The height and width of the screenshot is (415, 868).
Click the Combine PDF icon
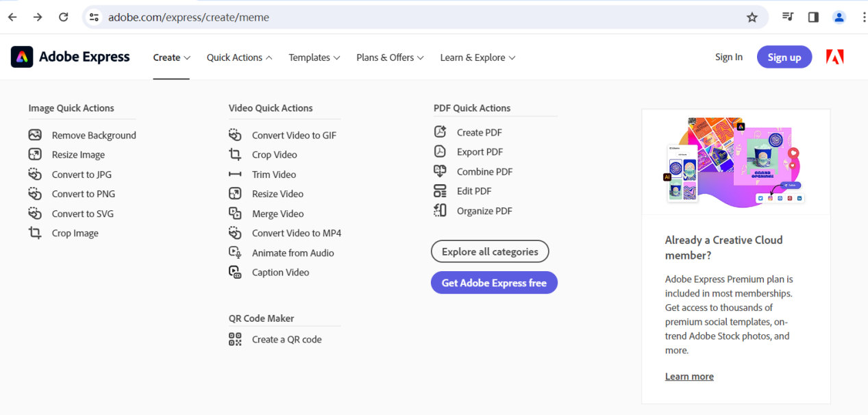point(440,171)
